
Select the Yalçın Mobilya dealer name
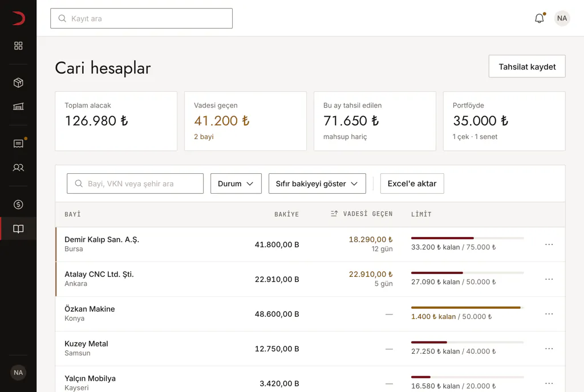coord(90,379)
